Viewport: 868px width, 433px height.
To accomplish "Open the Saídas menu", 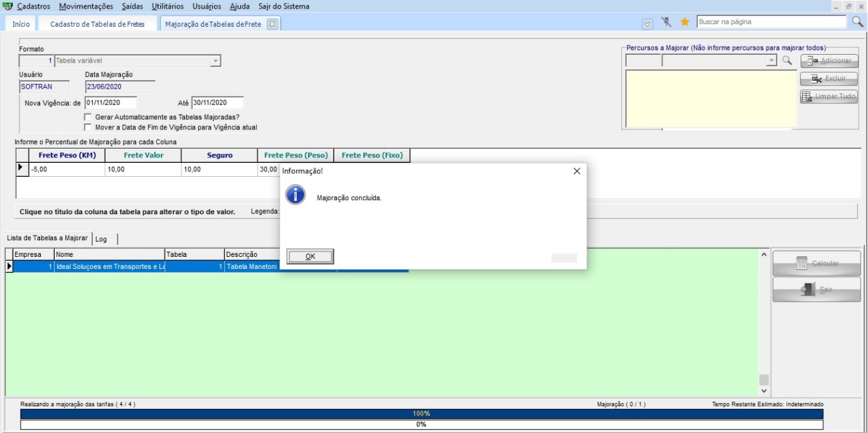I will pyautogui.click(x=133, y=6).
